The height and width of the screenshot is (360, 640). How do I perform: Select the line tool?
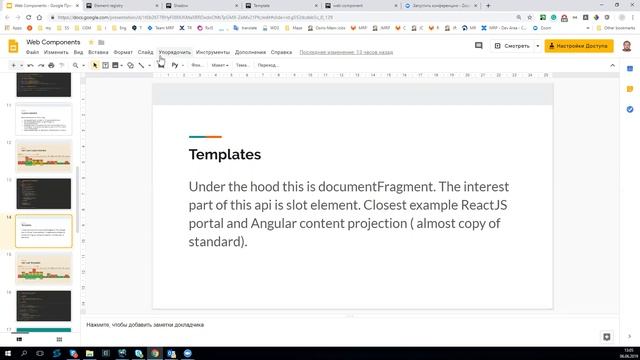pos(141,65)
